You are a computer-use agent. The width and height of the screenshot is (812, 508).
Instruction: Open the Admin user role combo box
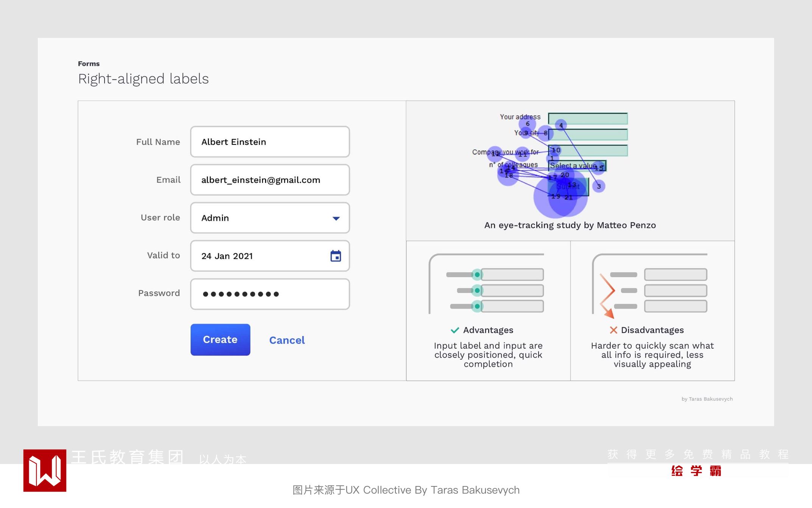coord(261,218)
